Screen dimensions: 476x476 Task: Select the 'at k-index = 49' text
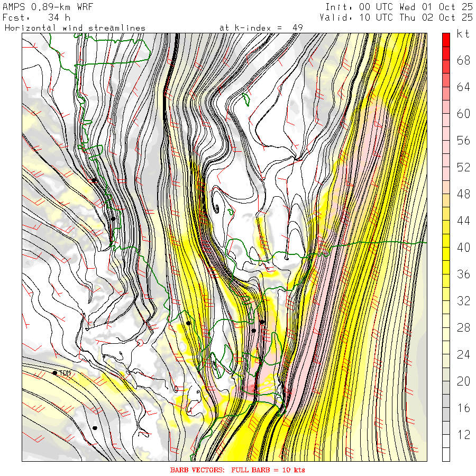click(x=261, y=28)
